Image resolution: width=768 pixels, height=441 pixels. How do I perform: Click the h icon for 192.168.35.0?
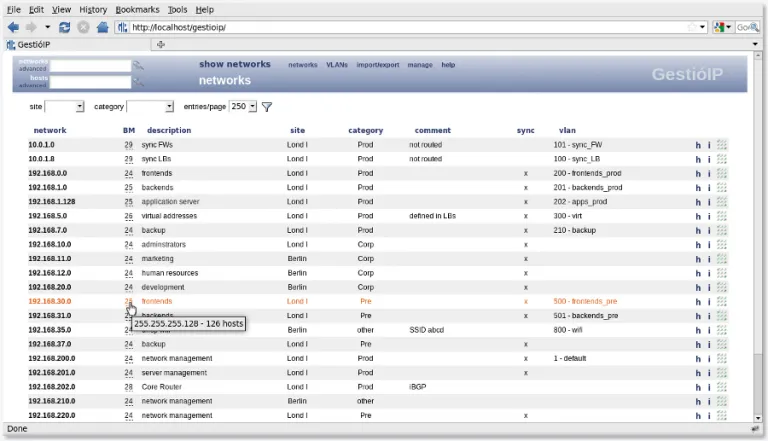(x=698, y=330)
